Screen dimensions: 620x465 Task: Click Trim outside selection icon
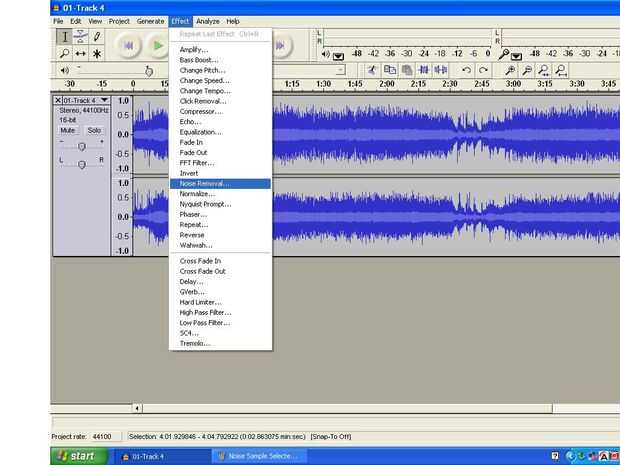point(424,70)
